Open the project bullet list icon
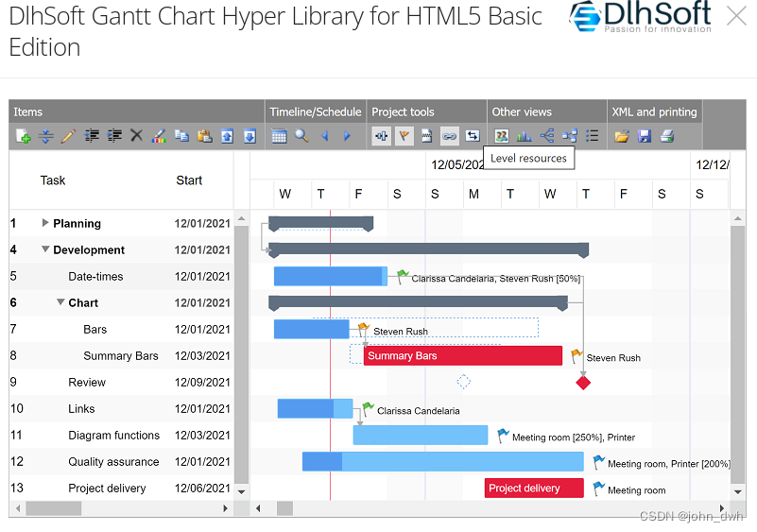This screenshot has width=757, height=532. click(593, 136)
